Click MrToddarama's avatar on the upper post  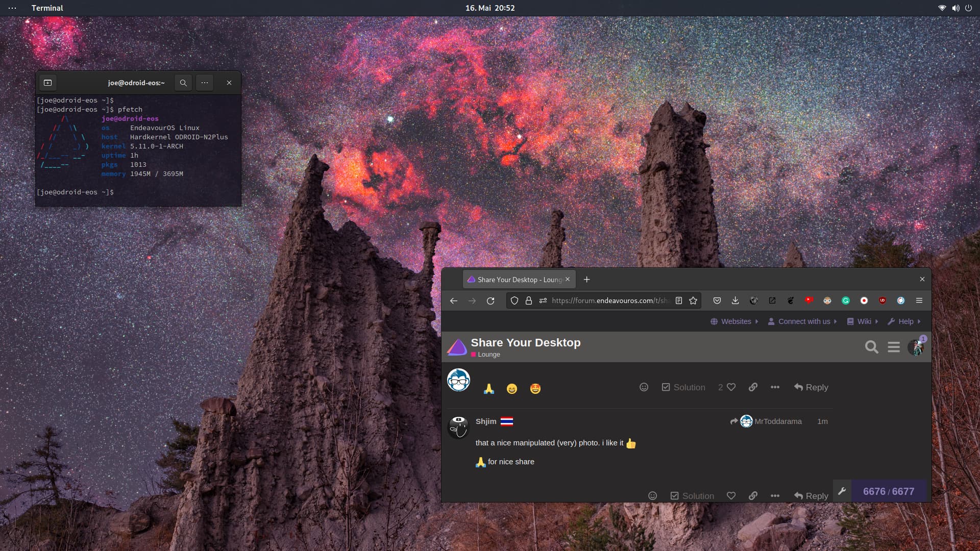pos(458,380)
